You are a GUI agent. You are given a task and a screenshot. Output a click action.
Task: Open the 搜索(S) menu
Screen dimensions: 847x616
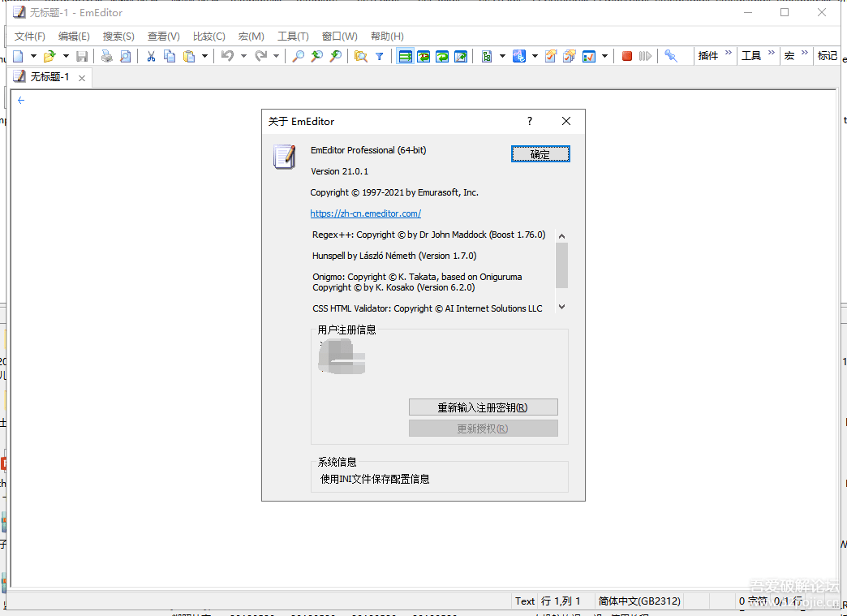click(118, 37)
